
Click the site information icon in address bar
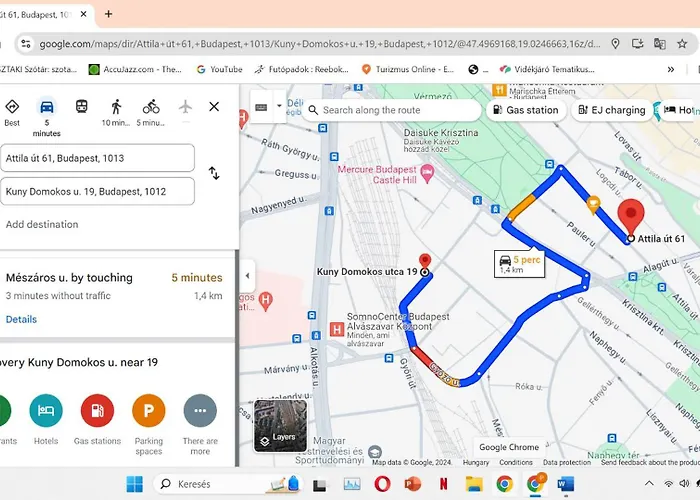[26, 44]
